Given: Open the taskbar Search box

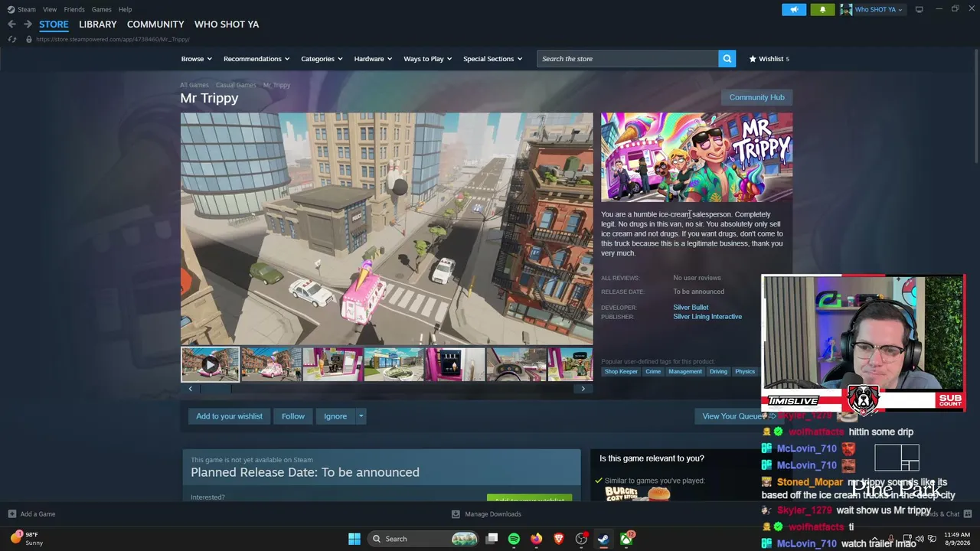Looking at the screenshot, I should 424,539.
